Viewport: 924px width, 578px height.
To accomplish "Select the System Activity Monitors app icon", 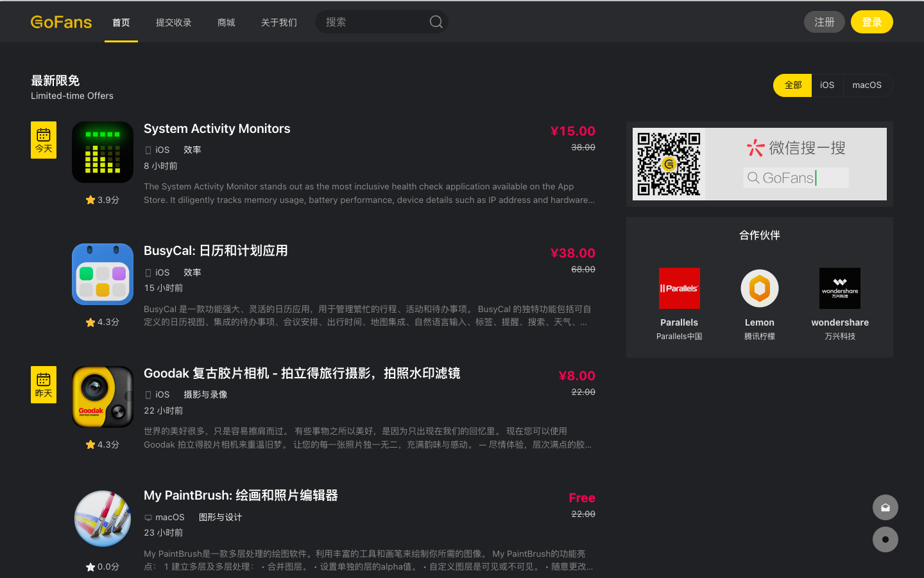I will [102, 152].
